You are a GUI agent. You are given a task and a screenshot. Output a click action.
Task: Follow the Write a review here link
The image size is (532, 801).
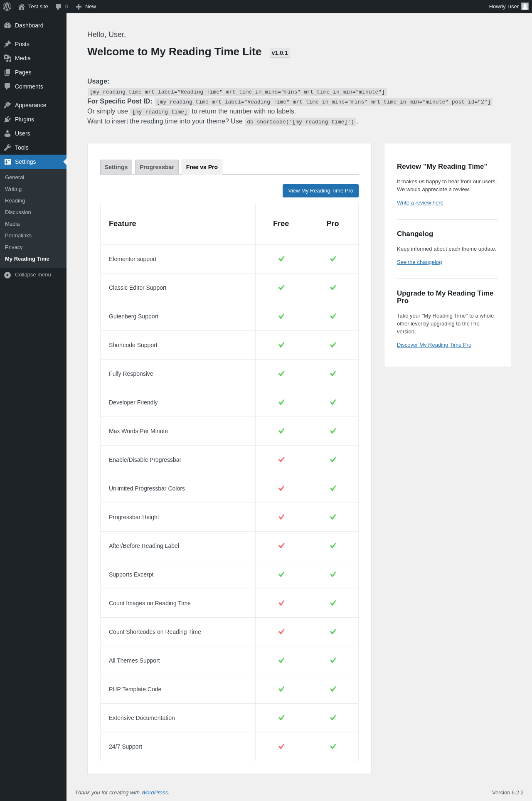click(x=420, y=203)
